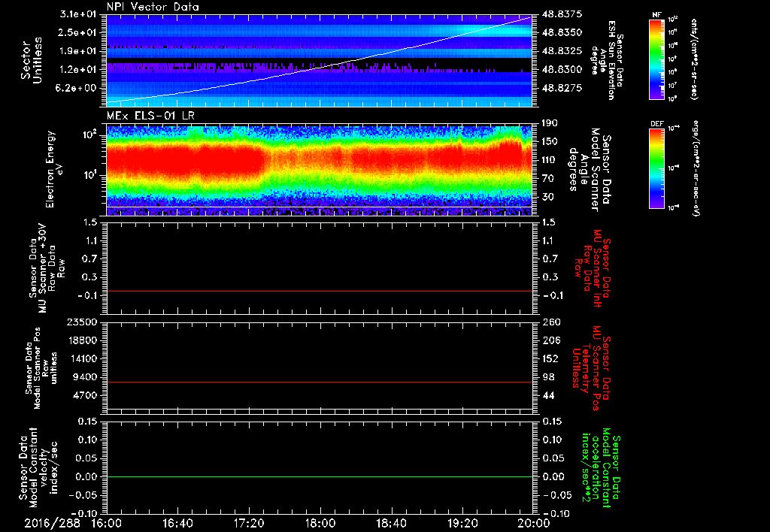
Task: Click the '16:40' time axis label
Action: tap(177, 524)
